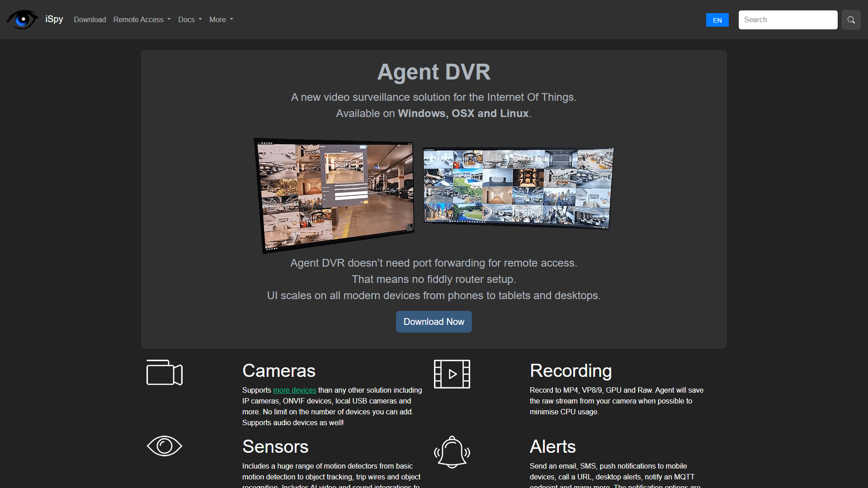
Task: Click the Sensors eye icon
Action: pos(165,446)
